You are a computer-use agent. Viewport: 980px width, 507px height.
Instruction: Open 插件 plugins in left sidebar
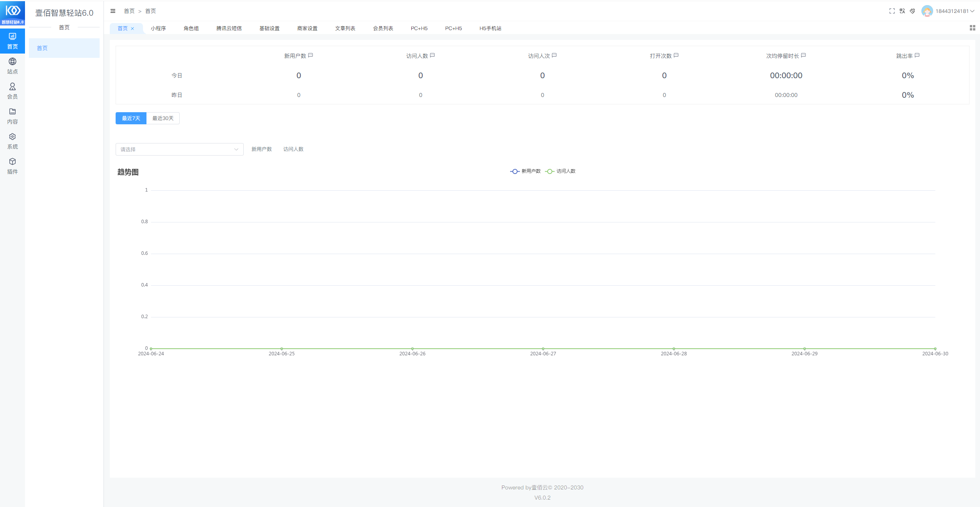(12, 166)
